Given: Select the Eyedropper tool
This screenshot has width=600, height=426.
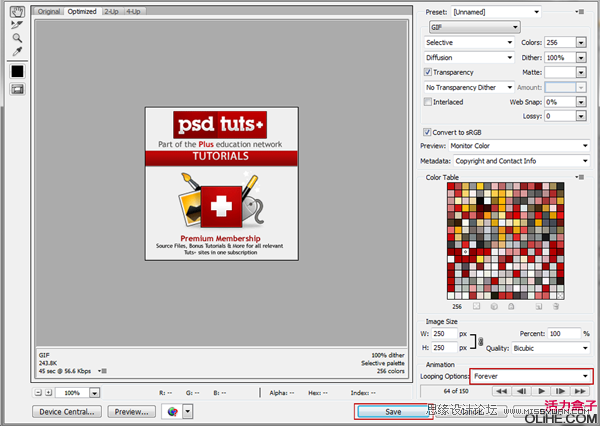Looking at the screenshot, I should coord(17,51).
